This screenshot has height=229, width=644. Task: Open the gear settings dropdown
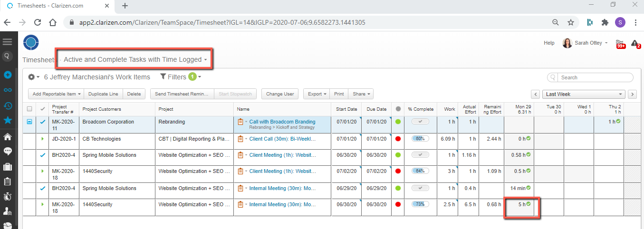33,77
